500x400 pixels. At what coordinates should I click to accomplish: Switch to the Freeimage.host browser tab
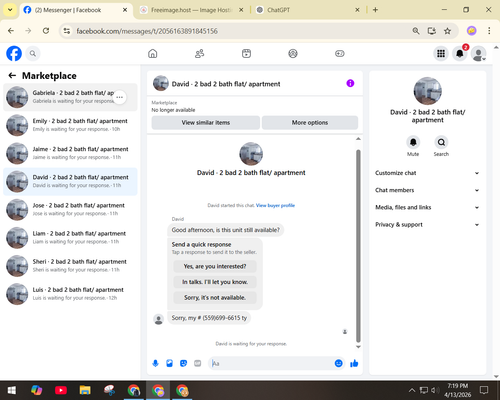[192, 10]
